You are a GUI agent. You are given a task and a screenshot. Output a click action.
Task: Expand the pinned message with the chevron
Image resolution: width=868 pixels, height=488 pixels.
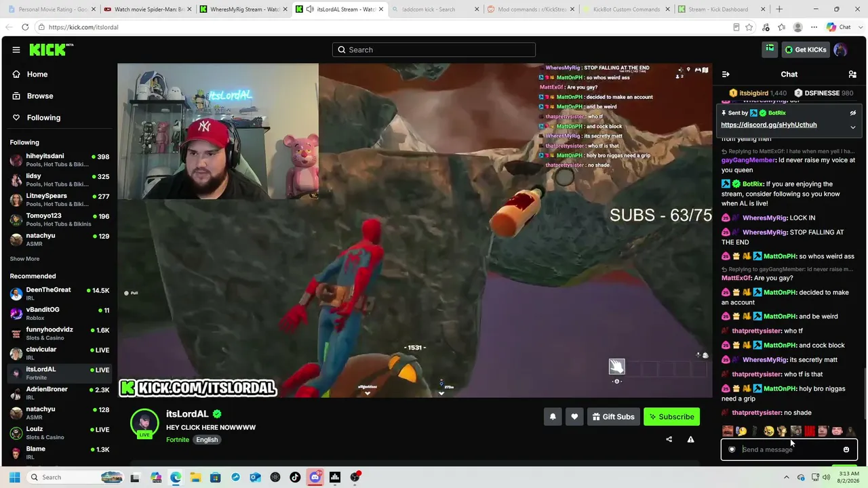pos(853,127)
